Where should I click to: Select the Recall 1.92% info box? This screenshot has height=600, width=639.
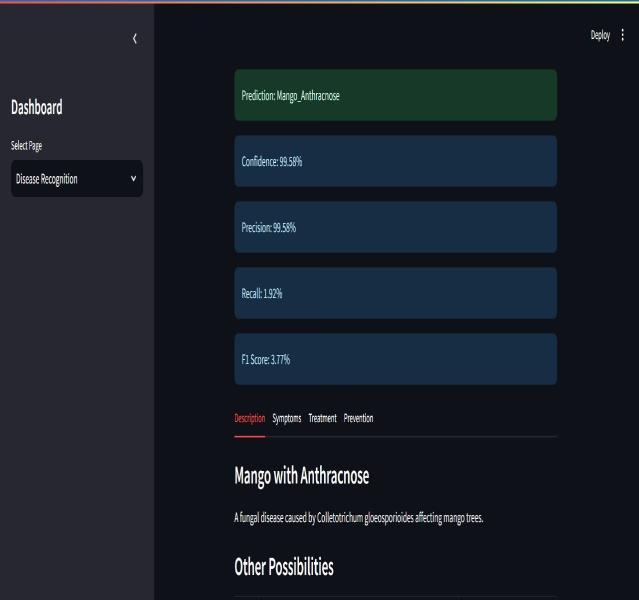click(x=395, y=293)
